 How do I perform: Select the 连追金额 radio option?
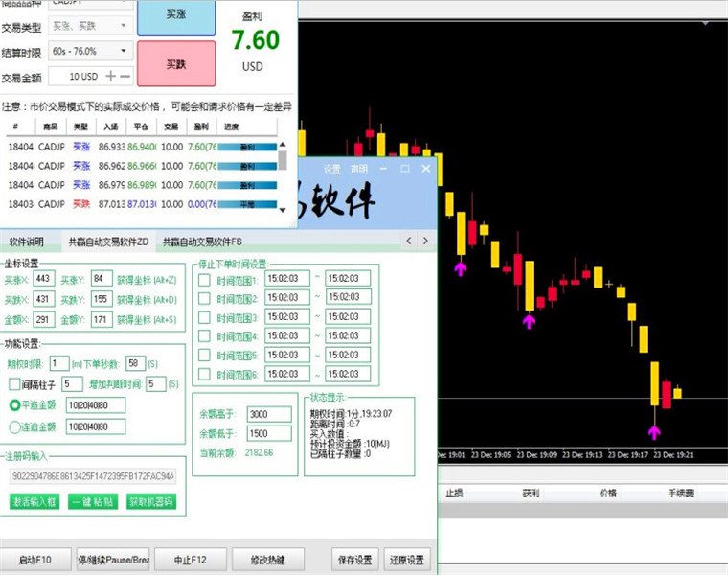click(x=14, y=426)
